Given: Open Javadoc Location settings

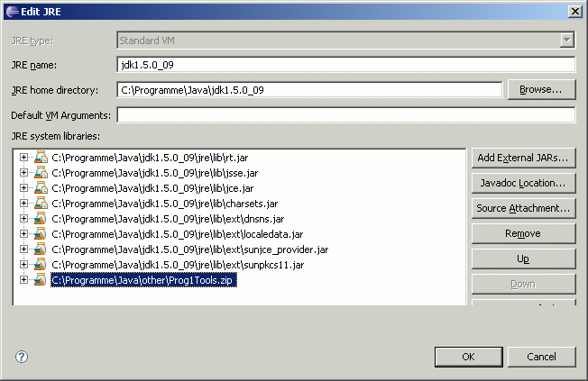Looking at the screenshot, I should coord(523,183).
